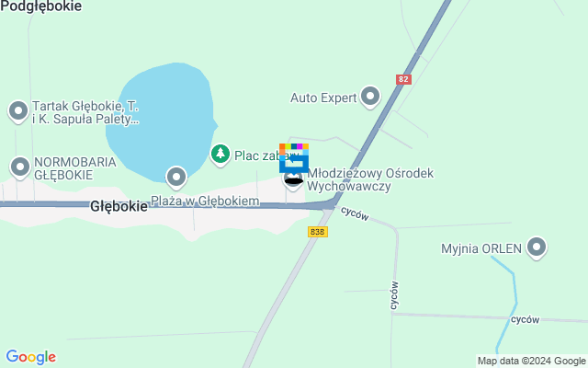
Task: Select the Młodzieżowy Ośrodek Wychowawczy pin
Action: coord(293,182)
